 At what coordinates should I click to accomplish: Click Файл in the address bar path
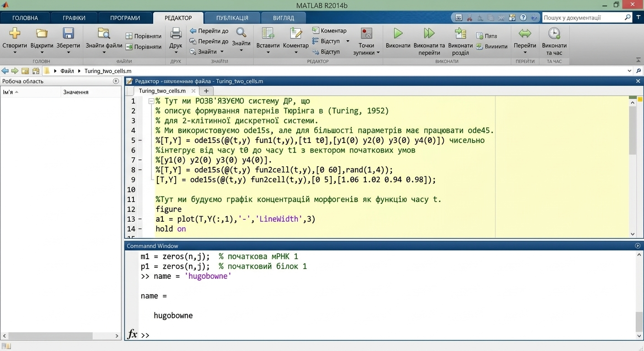coord(67,71)
